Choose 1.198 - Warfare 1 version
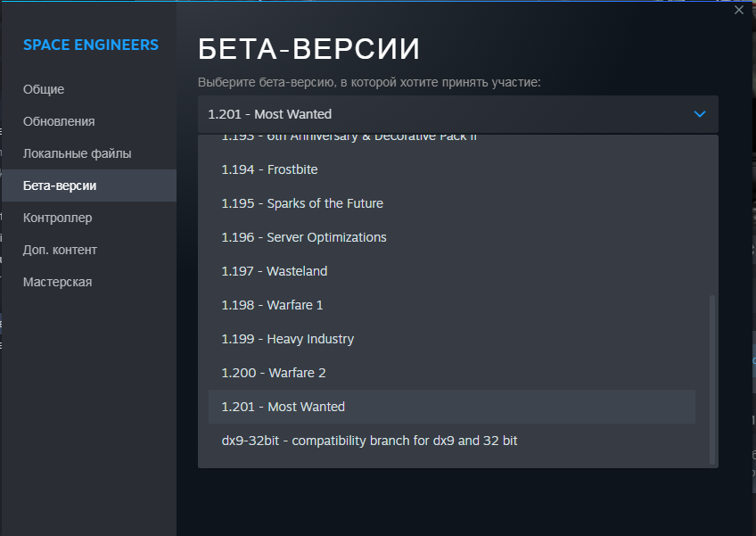756x536 pixels. pyautogui.click(x=272, y=305)
